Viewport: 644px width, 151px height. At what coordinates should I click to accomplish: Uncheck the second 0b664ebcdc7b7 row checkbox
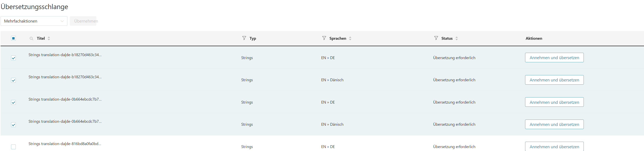tap(13, 125)
